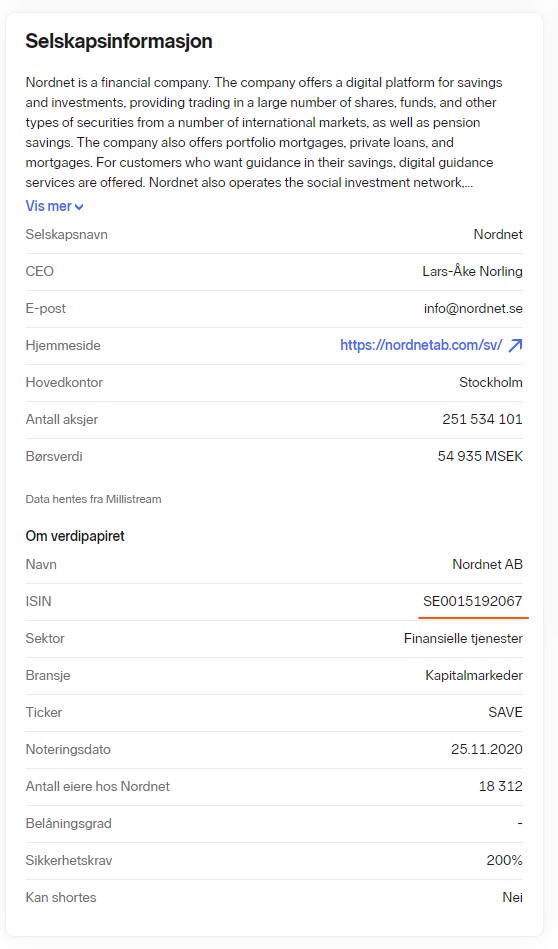Click the Selskapsnavn row label

[x=67, y=234]
